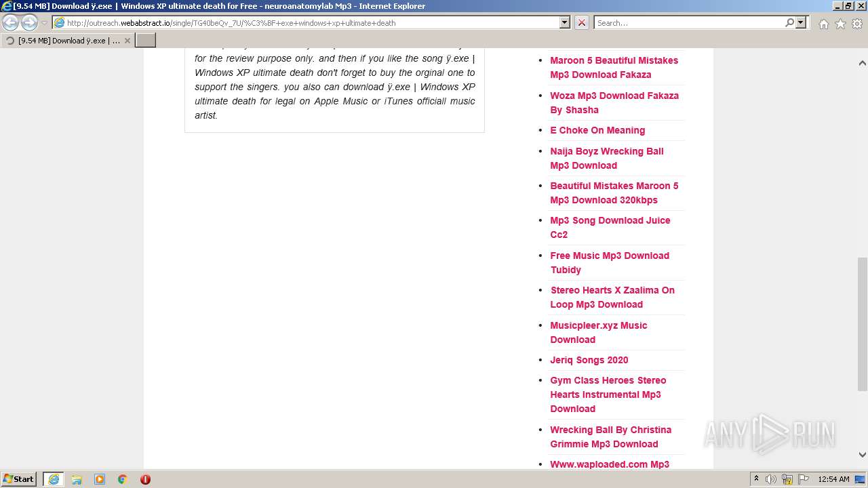Viewport: 868px width, 488px height.
Task: Click the Internet Explorer title bar icon
Action: pos(7,6)
